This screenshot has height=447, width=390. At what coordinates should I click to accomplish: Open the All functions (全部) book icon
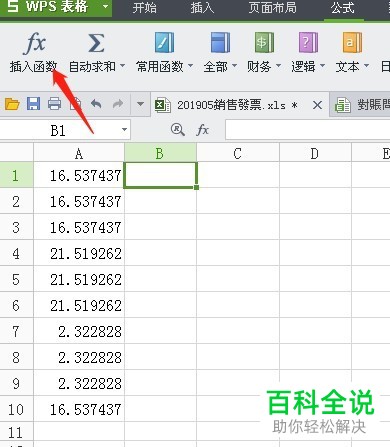point(220,42)
